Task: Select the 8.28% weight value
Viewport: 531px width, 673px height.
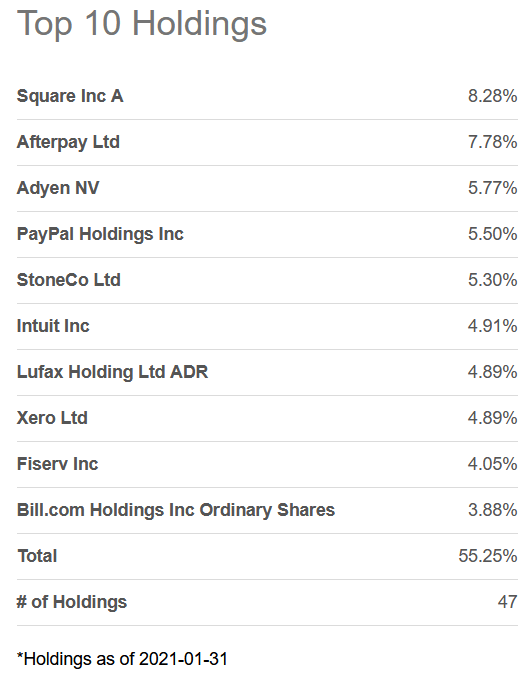Action: 493,96
